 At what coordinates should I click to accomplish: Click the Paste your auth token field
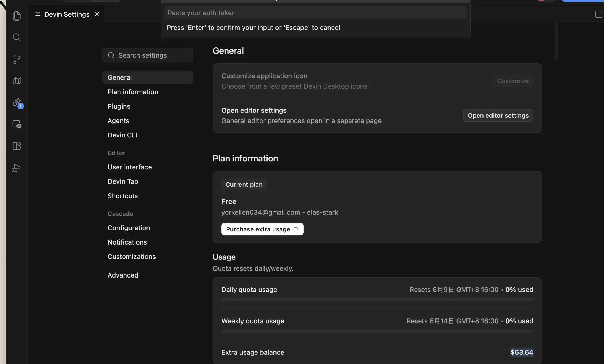315,13
